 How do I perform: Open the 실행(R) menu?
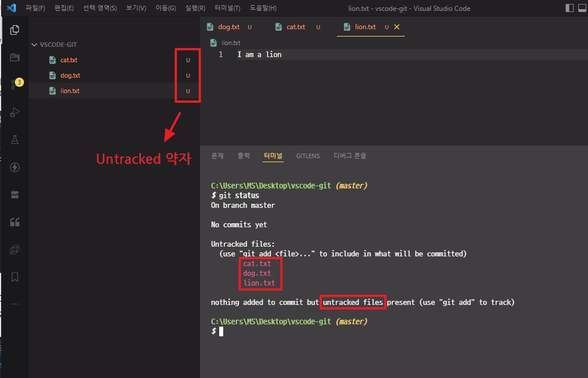195,8
